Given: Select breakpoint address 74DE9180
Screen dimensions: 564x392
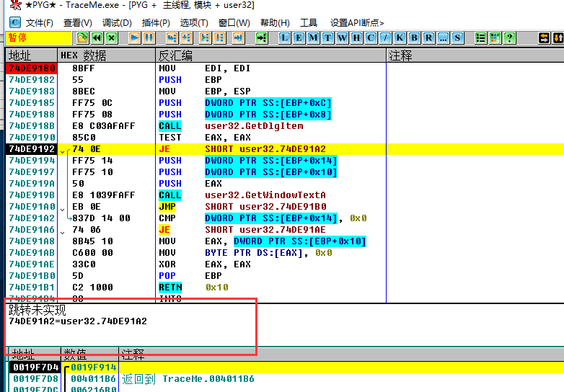Looking at the screenshot, I should click(32, 68).
